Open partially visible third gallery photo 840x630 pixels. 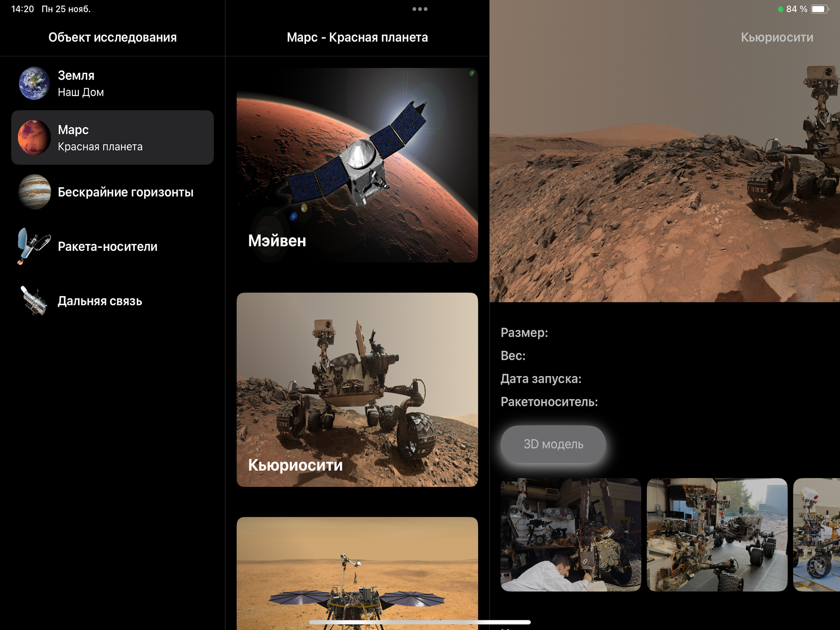tap(816, 535)
